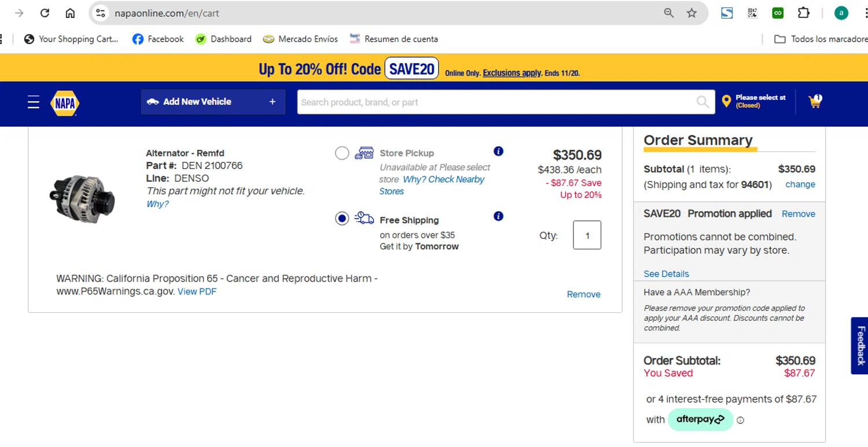Select the Free Shipping radio button

click(342, 219)
